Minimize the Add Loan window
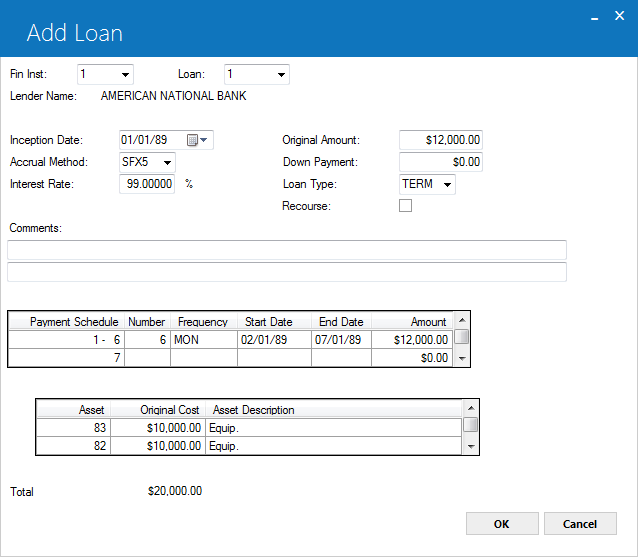Screen dimensions: 638x557 tap(594, 17)
